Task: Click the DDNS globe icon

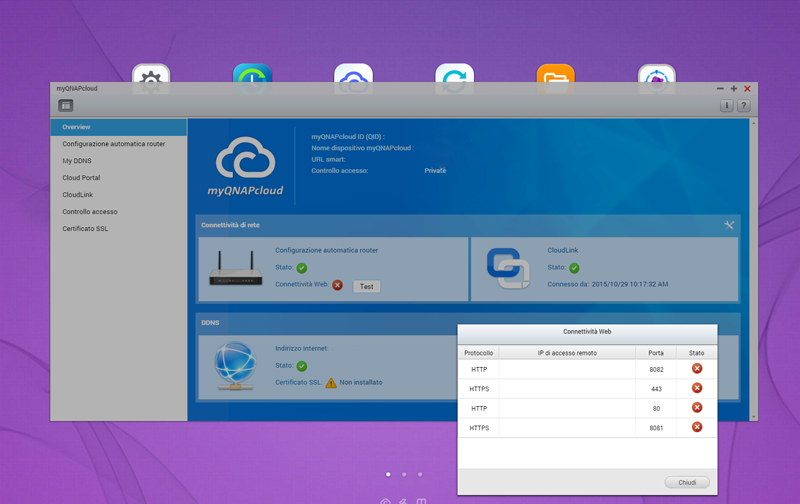Action: click(x=236, y=365)
